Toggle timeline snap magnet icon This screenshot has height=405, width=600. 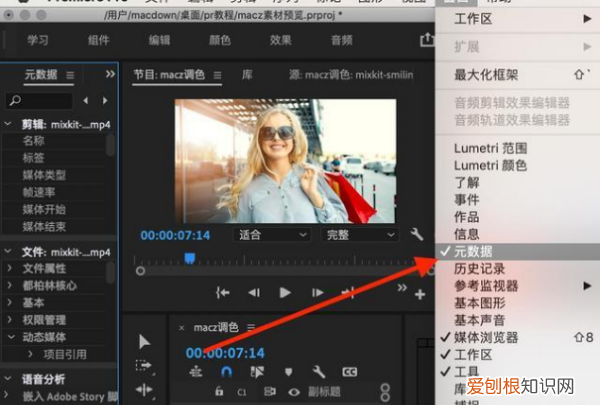pos(227,372)
